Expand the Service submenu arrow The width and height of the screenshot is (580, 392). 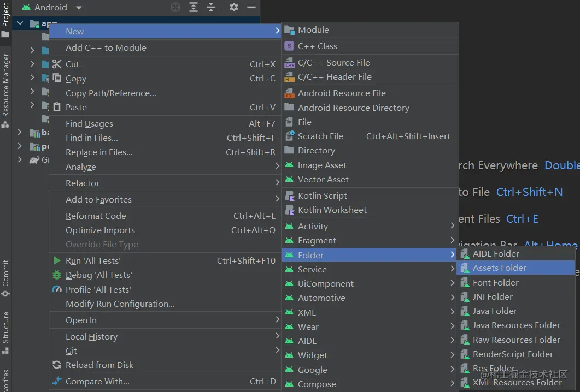[x=453, y=269]
